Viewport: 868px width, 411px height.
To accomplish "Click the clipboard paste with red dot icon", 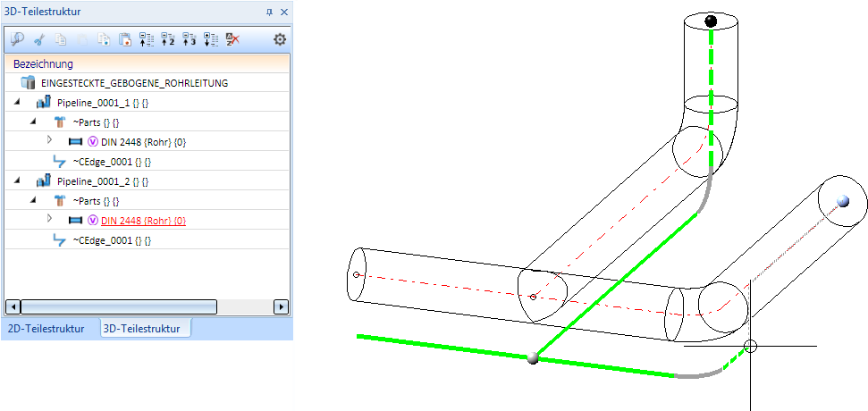I will click(125, 39).
